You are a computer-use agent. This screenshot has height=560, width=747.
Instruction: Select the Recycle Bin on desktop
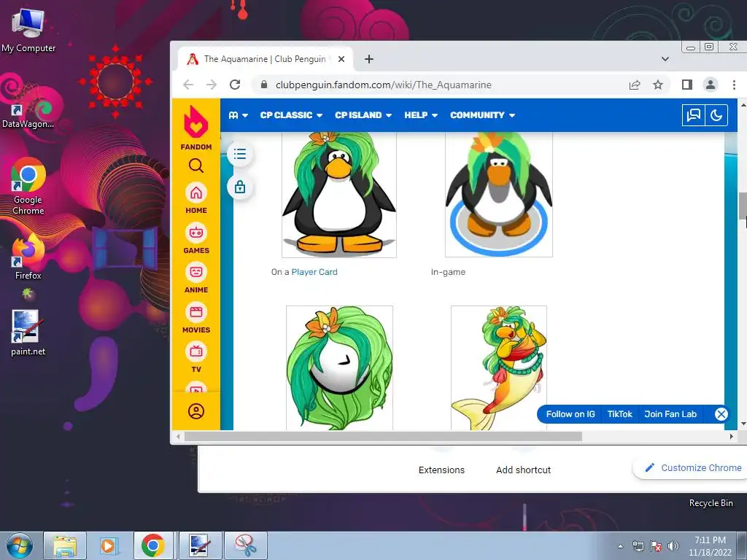711,503
